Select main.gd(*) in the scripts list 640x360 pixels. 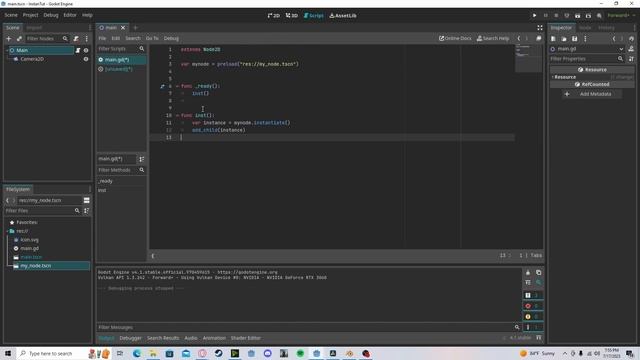(121, 60)
